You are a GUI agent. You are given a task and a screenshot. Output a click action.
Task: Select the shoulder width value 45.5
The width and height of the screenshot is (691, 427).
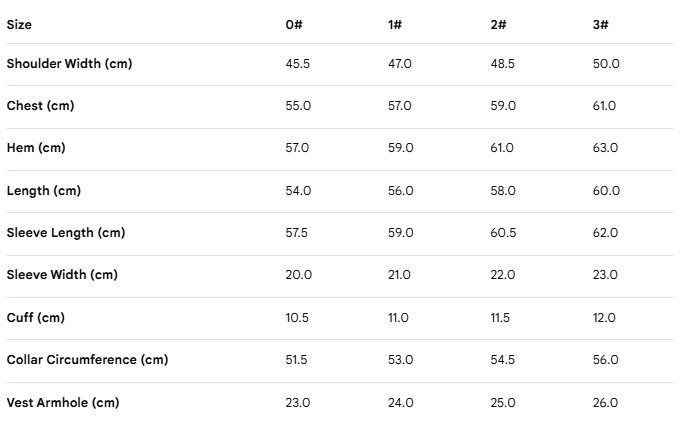297,64
